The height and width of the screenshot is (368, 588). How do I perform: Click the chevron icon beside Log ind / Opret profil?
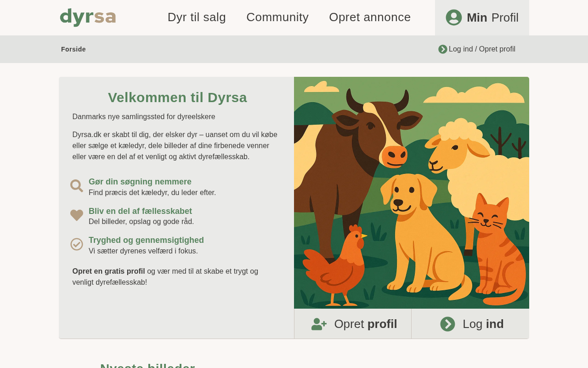443,49
